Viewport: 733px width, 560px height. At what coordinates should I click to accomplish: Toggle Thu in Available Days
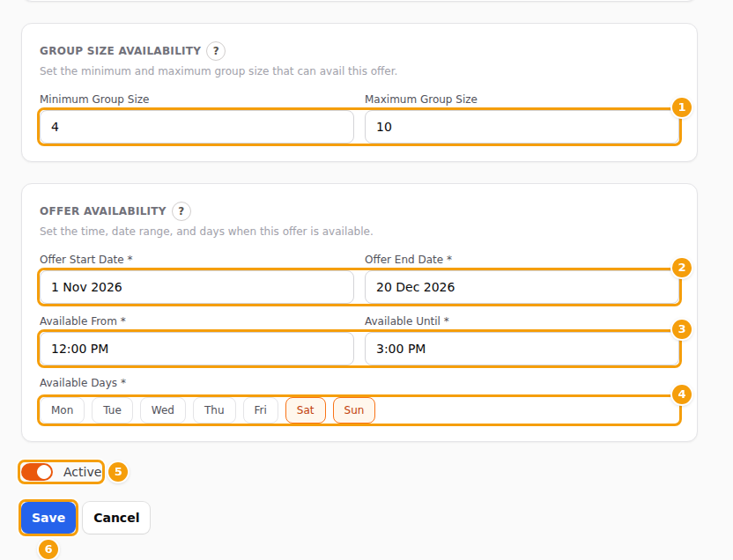pos(214,410)
